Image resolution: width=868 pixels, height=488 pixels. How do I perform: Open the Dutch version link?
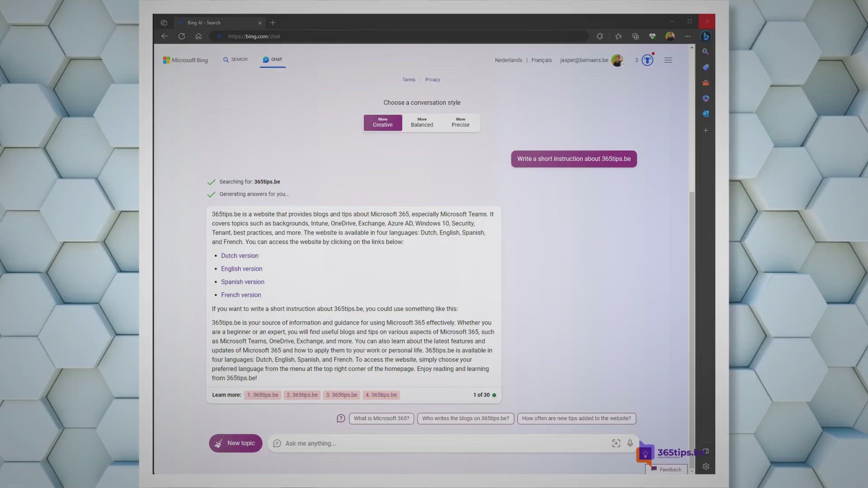(x=240, y=256)
